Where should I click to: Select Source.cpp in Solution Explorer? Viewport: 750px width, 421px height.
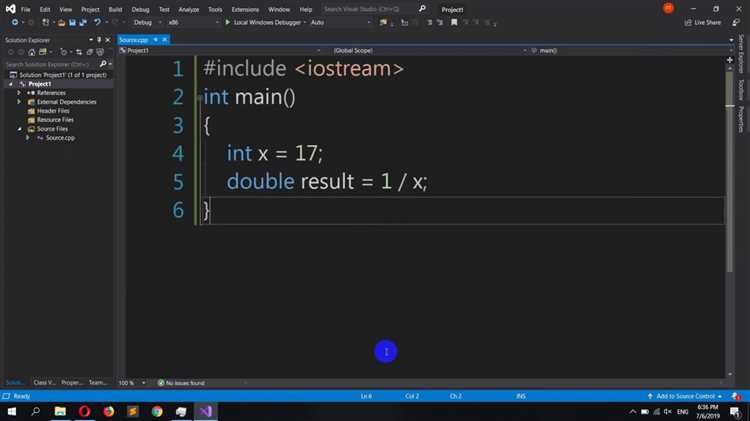60,138
